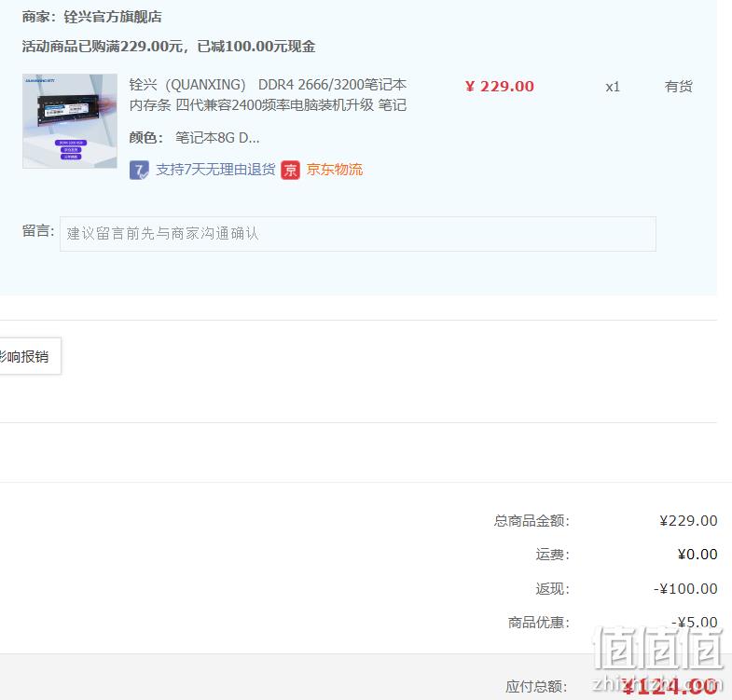Open the 铨兴 DDR4 product title link

click(268, 95)
